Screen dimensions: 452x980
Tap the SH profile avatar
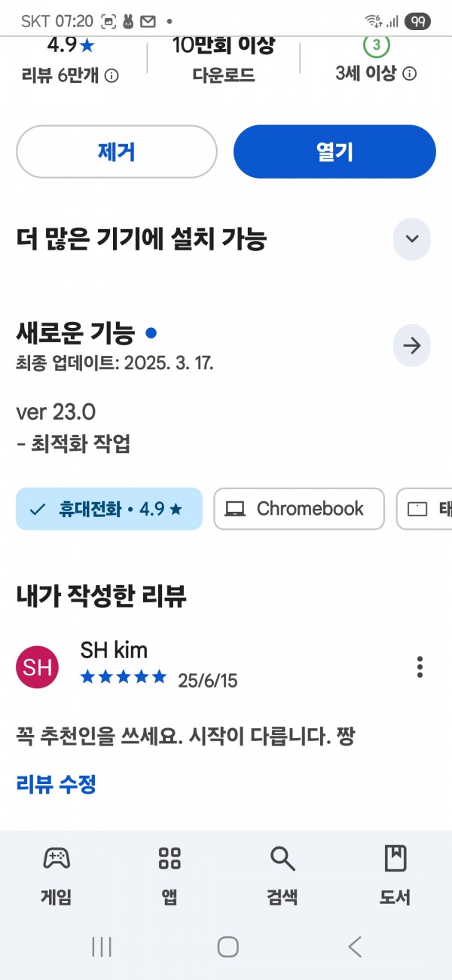point(37,667)
